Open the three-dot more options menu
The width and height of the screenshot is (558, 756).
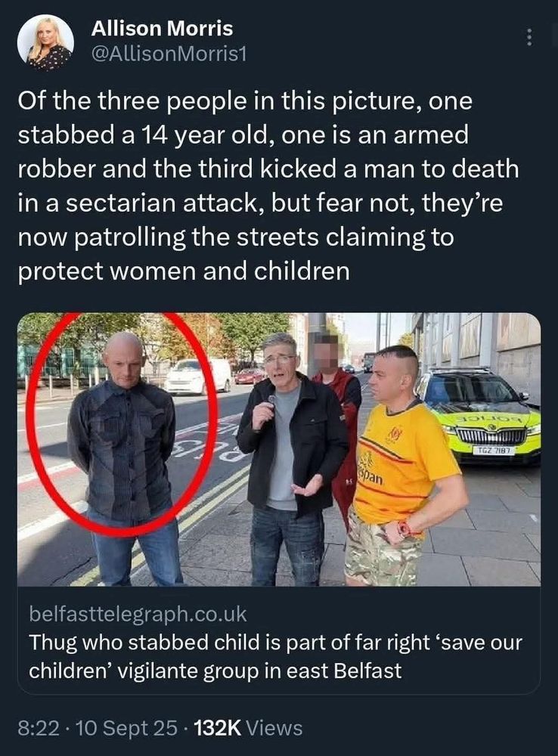coord(529,38)
